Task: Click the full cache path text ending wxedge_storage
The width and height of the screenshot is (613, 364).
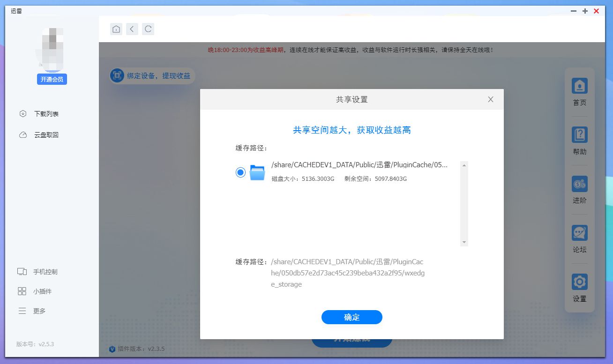Action: [x=348, y=273]
